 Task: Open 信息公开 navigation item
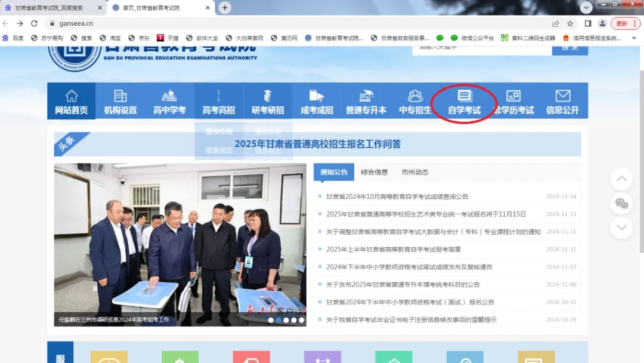coord(563,101)
